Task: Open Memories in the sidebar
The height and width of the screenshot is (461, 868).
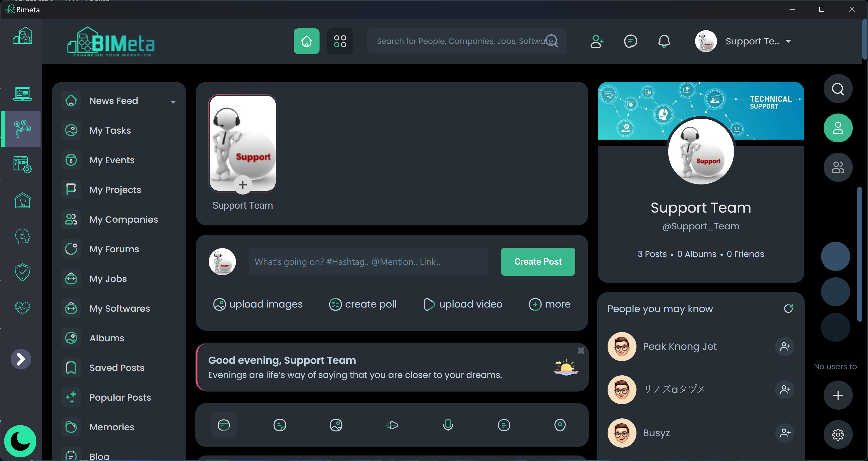Action: coord(119,427)
